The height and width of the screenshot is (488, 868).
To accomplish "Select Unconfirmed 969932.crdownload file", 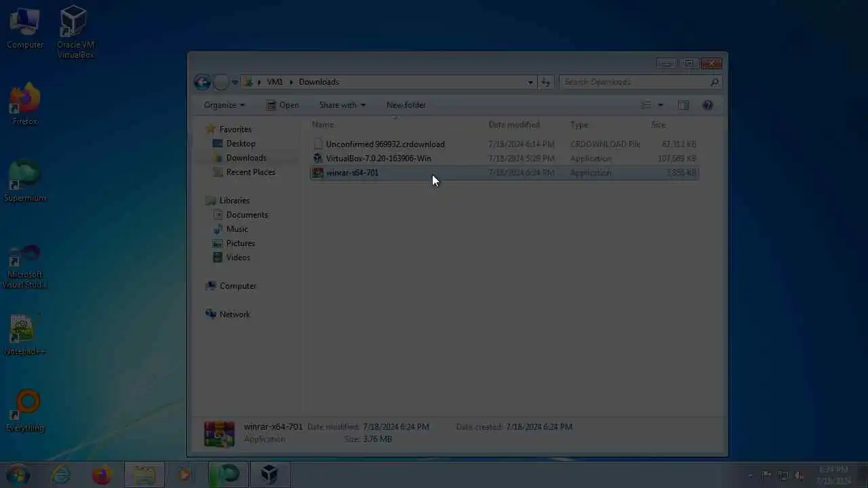I will (504, 144).
